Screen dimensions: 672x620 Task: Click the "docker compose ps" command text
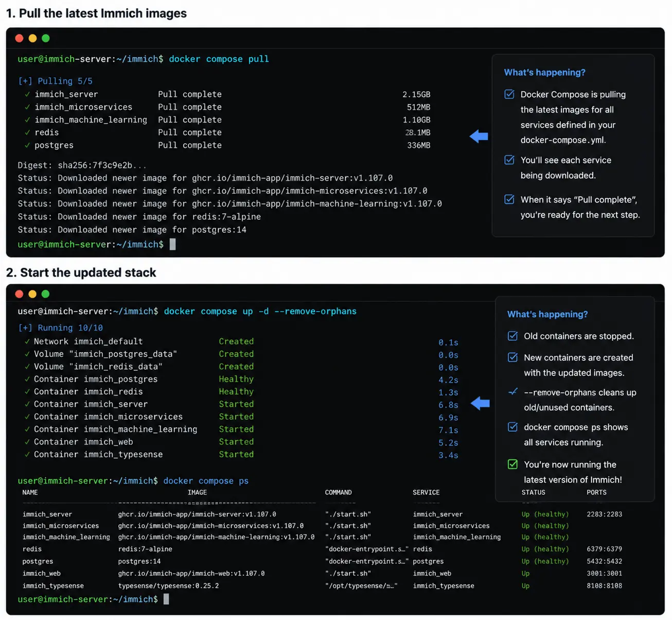coord(206,481)
